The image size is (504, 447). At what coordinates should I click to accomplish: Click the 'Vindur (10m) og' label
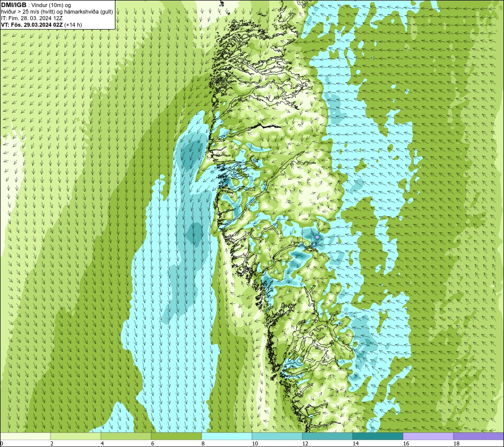coord(52,6)
